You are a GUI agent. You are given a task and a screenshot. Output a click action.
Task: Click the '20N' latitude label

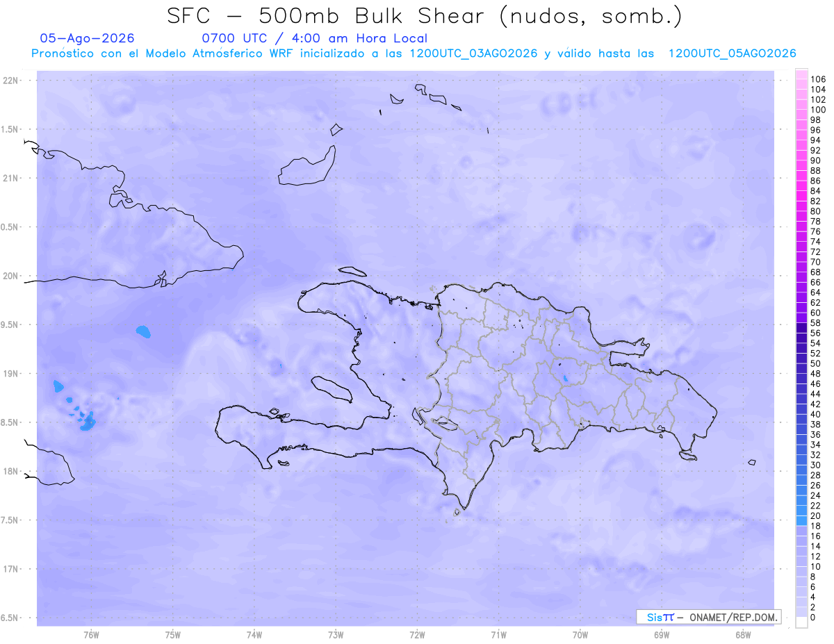click(x=11, y=276)
